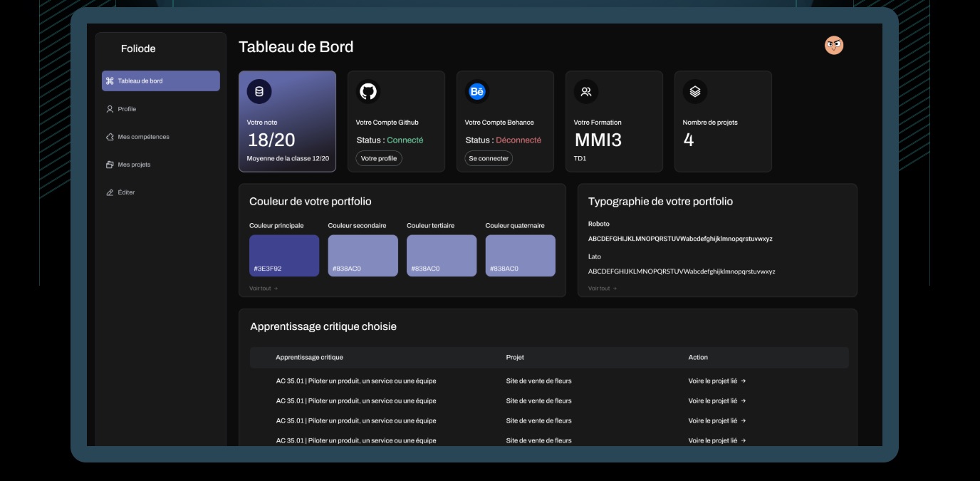Expand Voir tout under portfolio colors
980x481 pixels.
pyautogui.click(x=264, y=289)
